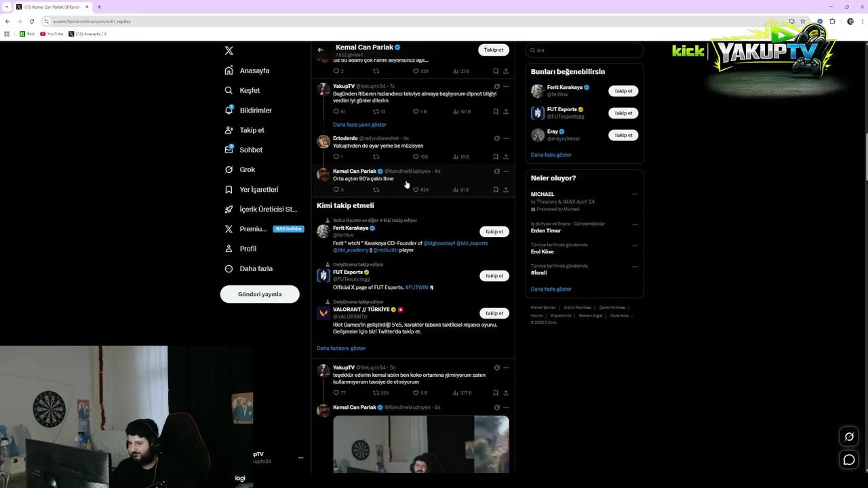Click Daha fazlasını göster link
The height and width of the screenshot is (488, 868).
pos(341,348)
